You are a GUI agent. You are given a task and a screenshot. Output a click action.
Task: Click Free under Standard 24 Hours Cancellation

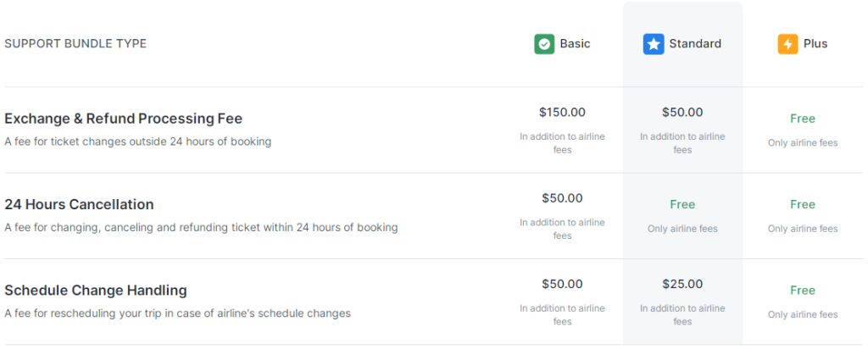[682, 204]
